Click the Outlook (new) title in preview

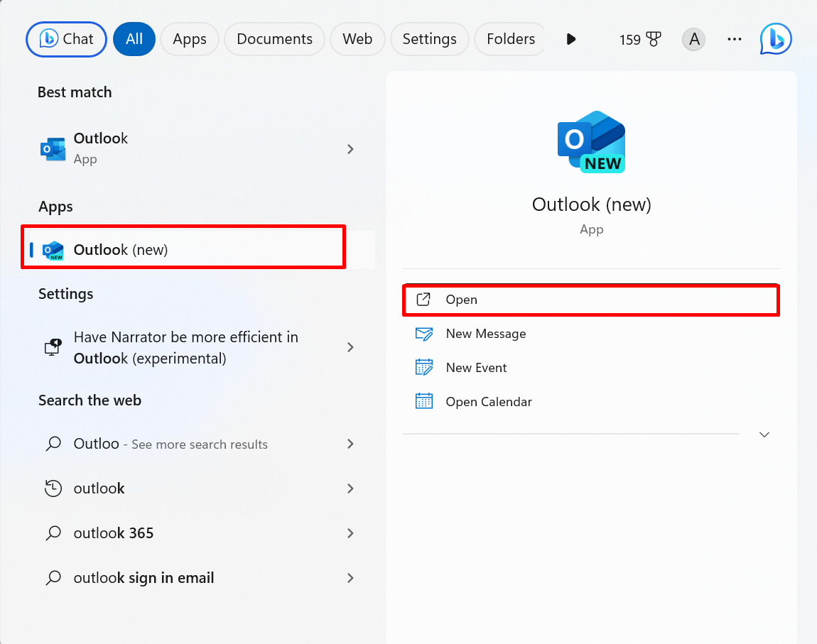point(591,204)
